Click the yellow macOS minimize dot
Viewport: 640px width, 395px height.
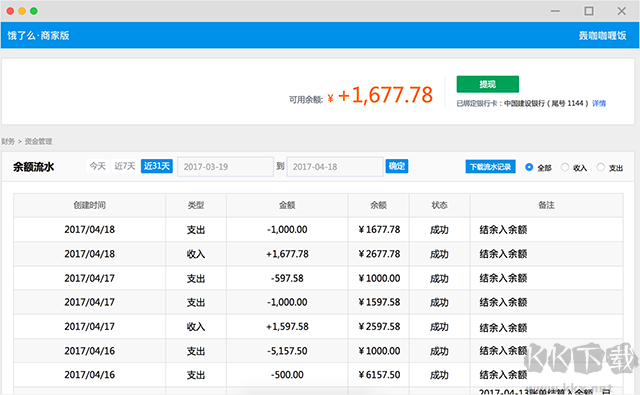coord(22,11)
